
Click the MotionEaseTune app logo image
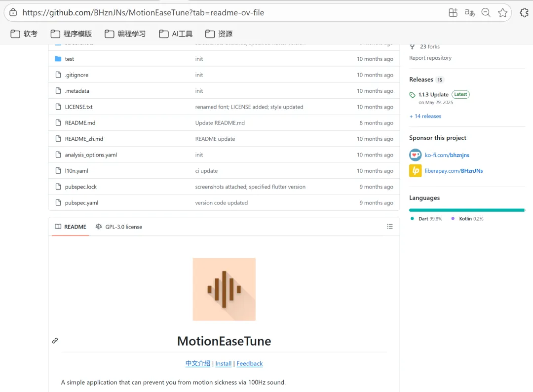(224, 289)
